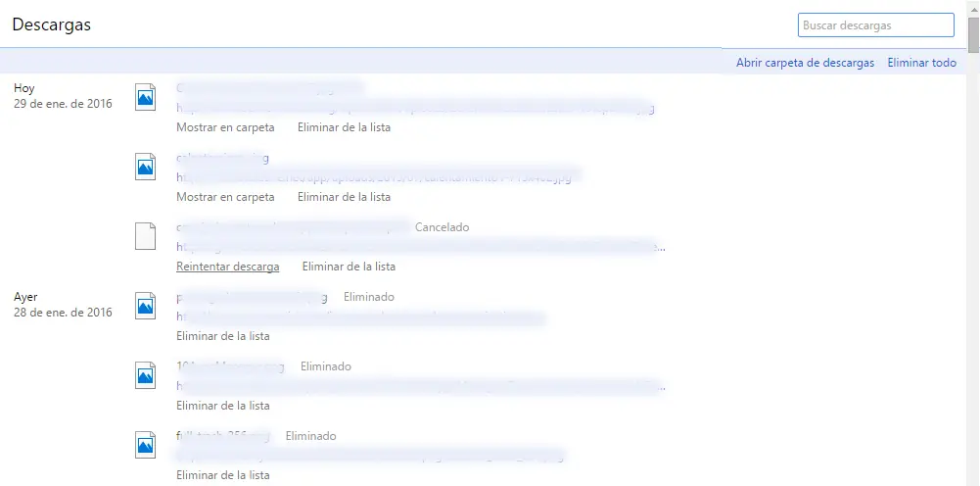Click the Hoy heading

coord(23,88)
